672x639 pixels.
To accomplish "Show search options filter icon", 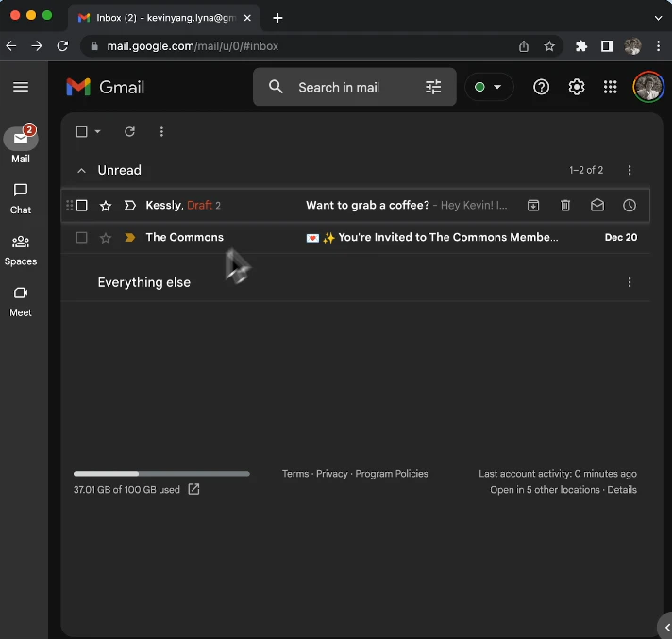I will click(433, 87).
